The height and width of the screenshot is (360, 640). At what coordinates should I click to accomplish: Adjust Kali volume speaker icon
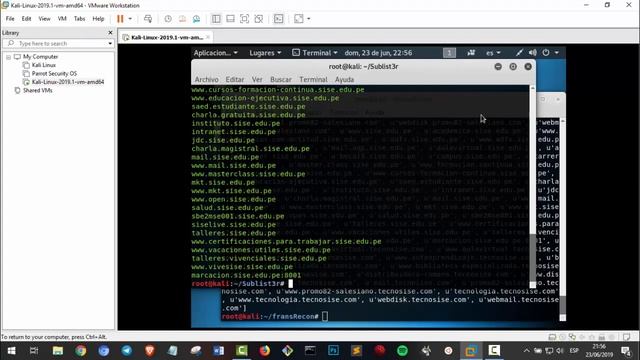[532, 53]
